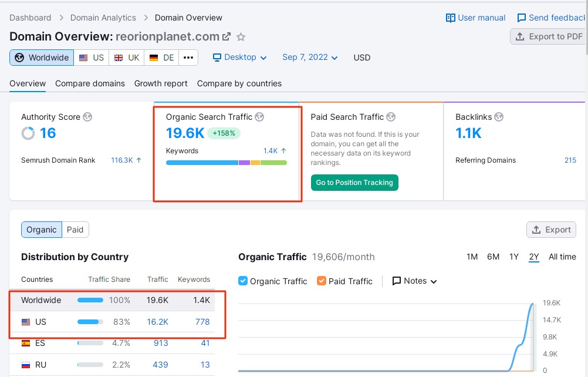
Task: Click the Export to PDF button
Action: point(549,36)
